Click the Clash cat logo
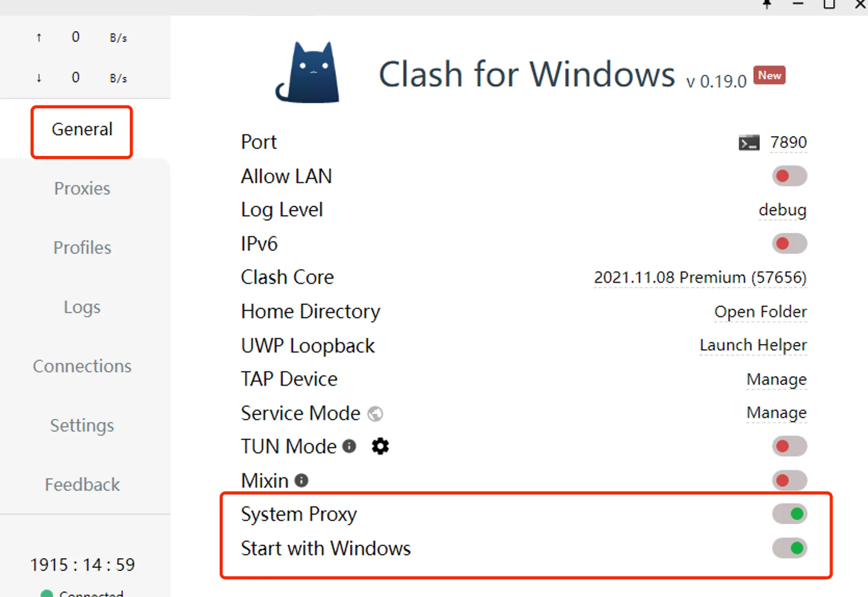 pyautogui.click(x=308, y=73)
